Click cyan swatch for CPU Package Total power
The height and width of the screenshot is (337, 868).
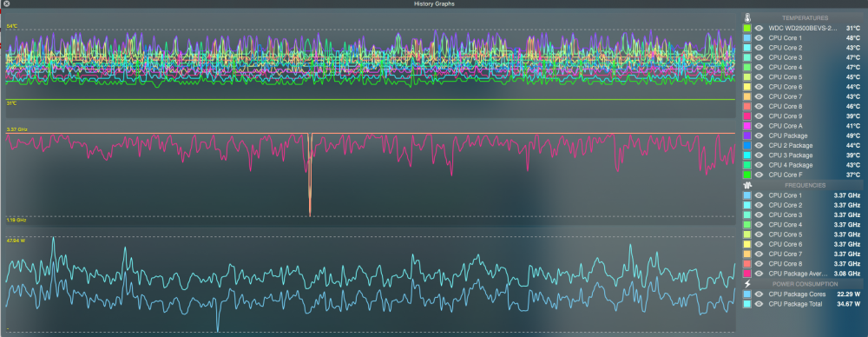[x=747, y=304]
